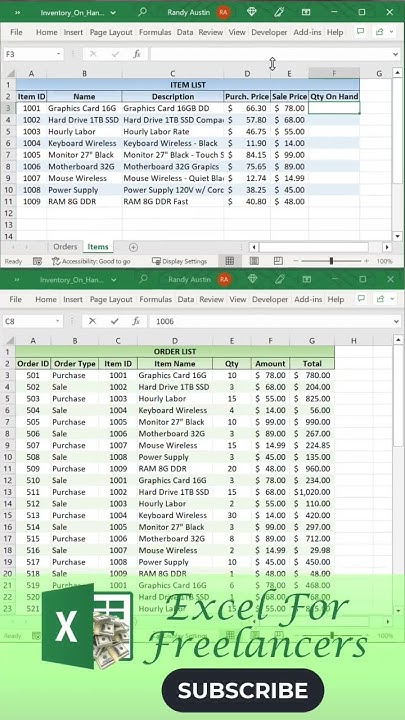The image size is (405, 720).
Task: Click Accessibility: Good to go status
Action: [91, 261]
